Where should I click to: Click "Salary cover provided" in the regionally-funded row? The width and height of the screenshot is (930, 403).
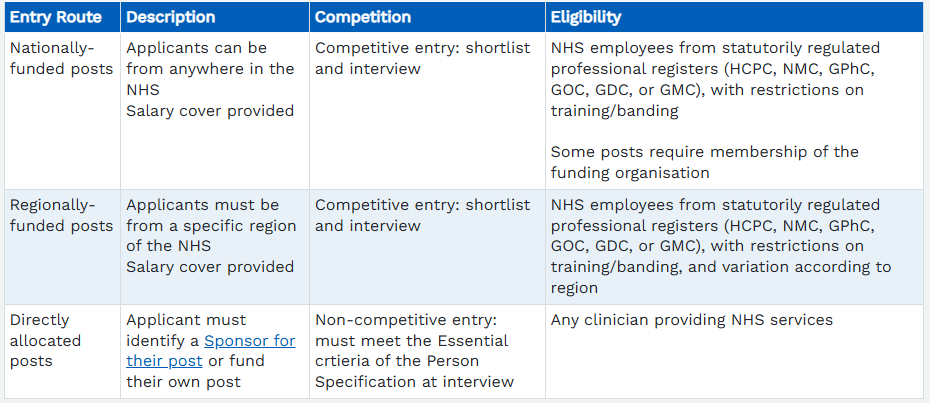pyautogui.click(x=210, y=267)
